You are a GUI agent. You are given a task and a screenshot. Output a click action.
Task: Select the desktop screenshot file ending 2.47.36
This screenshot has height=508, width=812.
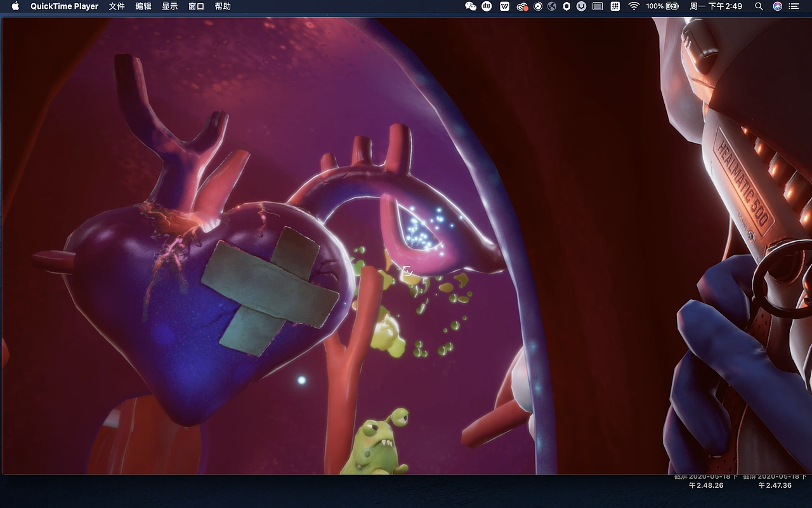(775, 481)
